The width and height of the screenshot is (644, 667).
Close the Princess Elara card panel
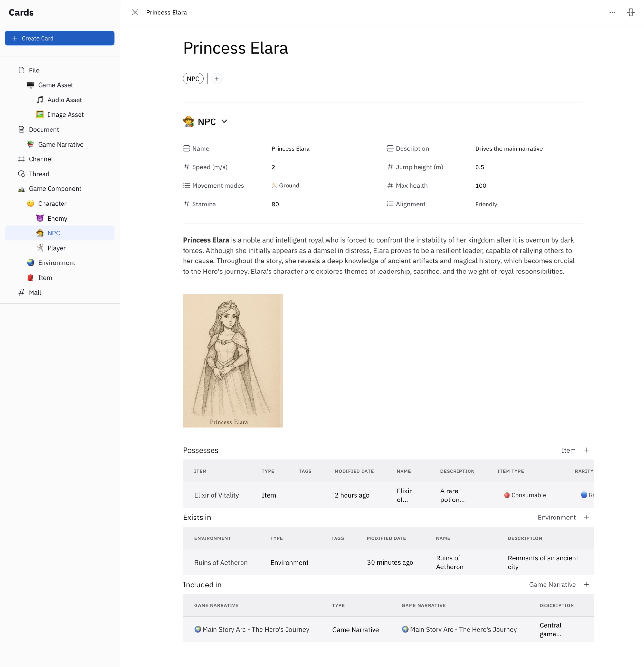click(x=135, y=13)
